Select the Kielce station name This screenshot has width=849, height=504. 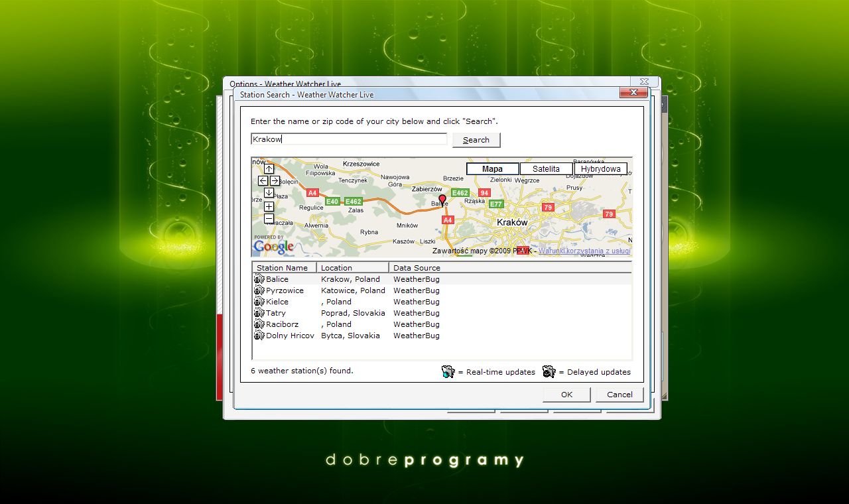tap(277, 302)
